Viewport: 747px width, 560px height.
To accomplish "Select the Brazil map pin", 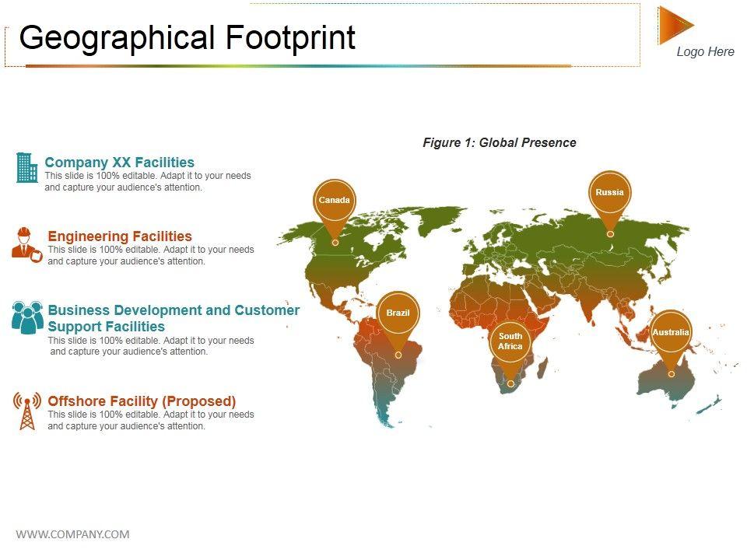I will click(398, 325).
